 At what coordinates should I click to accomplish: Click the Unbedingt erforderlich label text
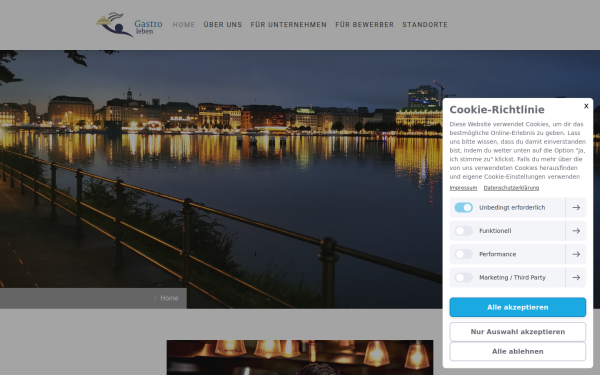coord(512,207)
